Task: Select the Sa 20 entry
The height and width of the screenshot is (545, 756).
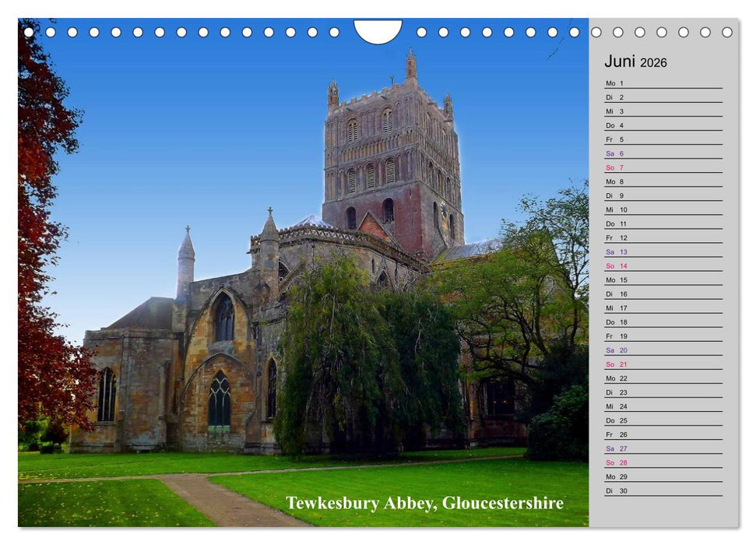Action: coord(663,350)
